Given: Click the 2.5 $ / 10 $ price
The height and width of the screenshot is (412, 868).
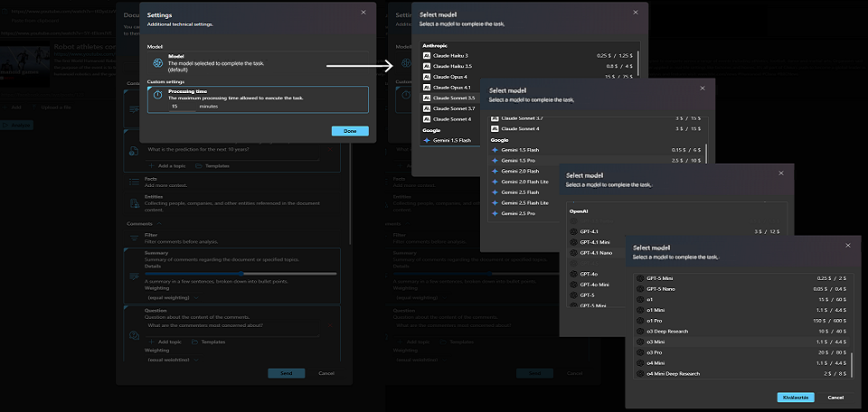Looking at the screenshot, I should click(x=688, y=161).
